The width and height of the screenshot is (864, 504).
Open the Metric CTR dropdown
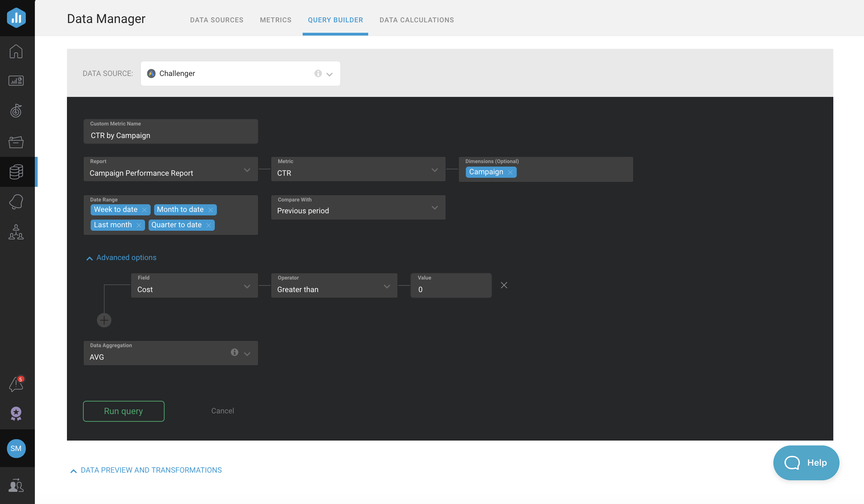pos(358,169)
